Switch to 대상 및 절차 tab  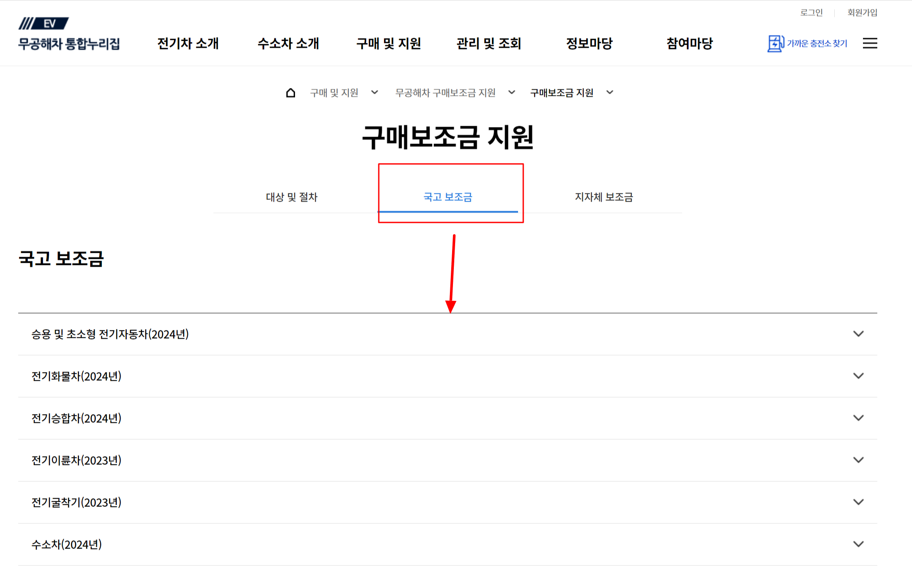[292, 197]
